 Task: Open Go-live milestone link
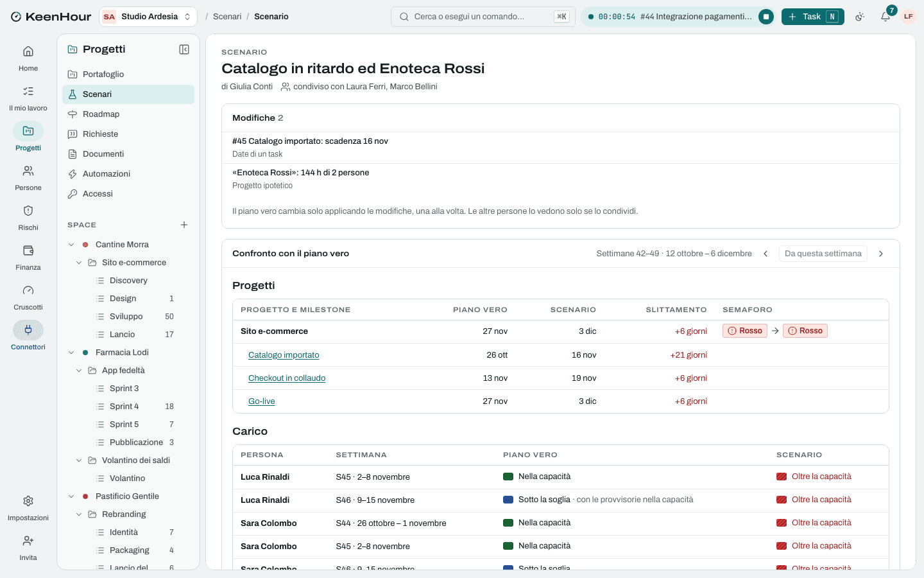262,401
